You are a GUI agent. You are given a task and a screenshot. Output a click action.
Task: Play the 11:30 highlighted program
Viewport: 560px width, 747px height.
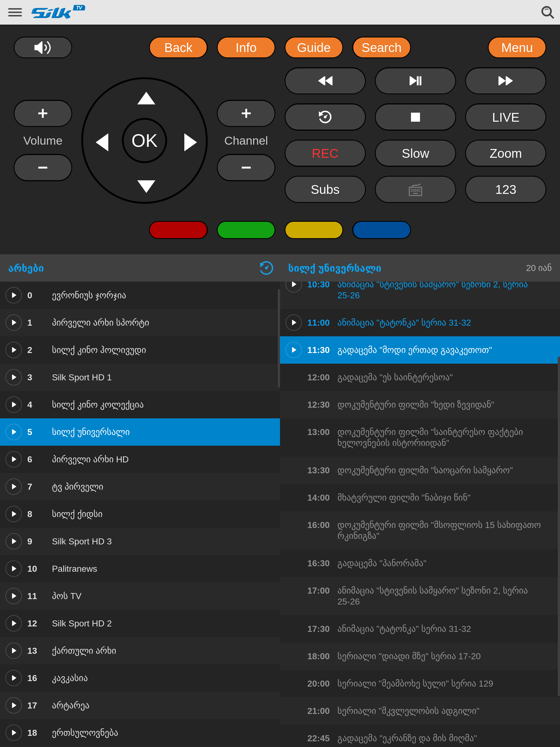[294, 350]
